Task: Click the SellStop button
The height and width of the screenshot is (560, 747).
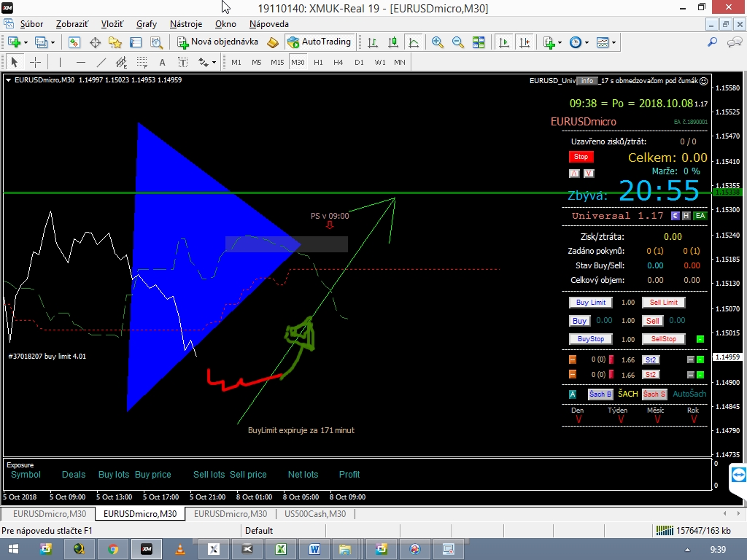Action: 664,339
